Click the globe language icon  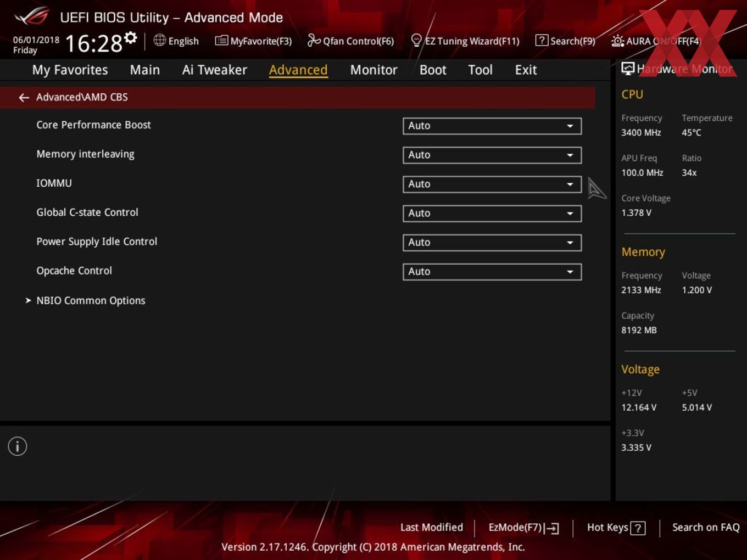159,40
